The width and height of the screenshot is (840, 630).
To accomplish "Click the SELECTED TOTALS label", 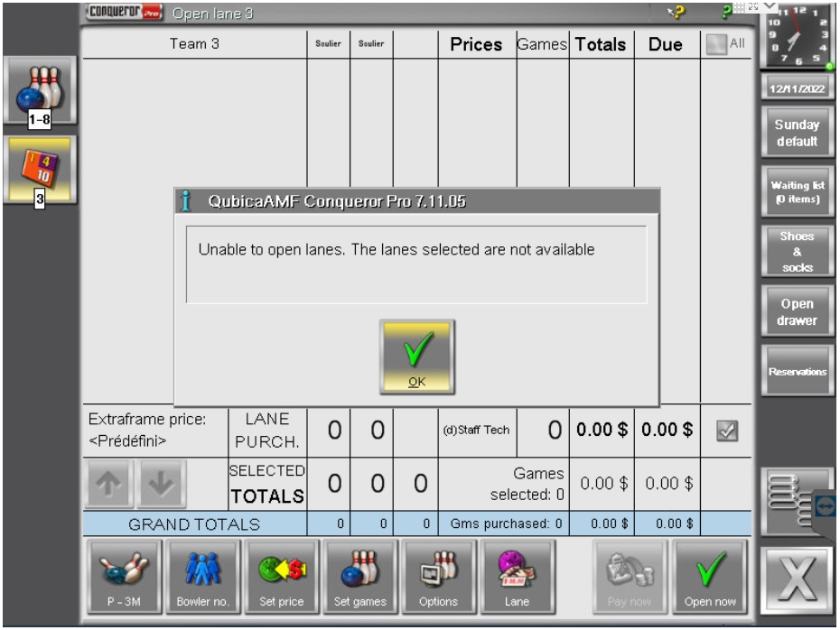I will pyautogui.click(x=267, y=484).
